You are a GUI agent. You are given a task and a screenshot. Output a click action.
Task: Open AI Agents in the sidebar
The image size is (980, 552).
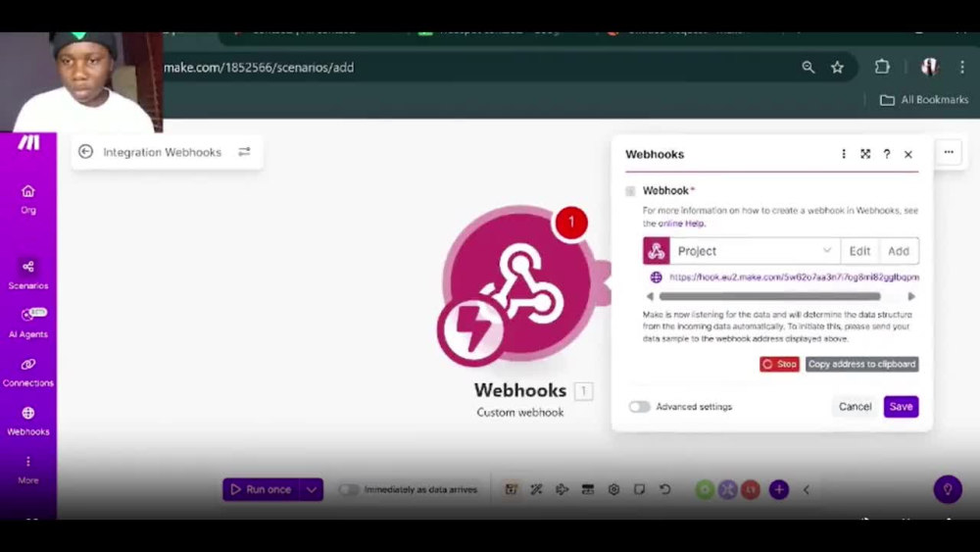pos(28,323)
